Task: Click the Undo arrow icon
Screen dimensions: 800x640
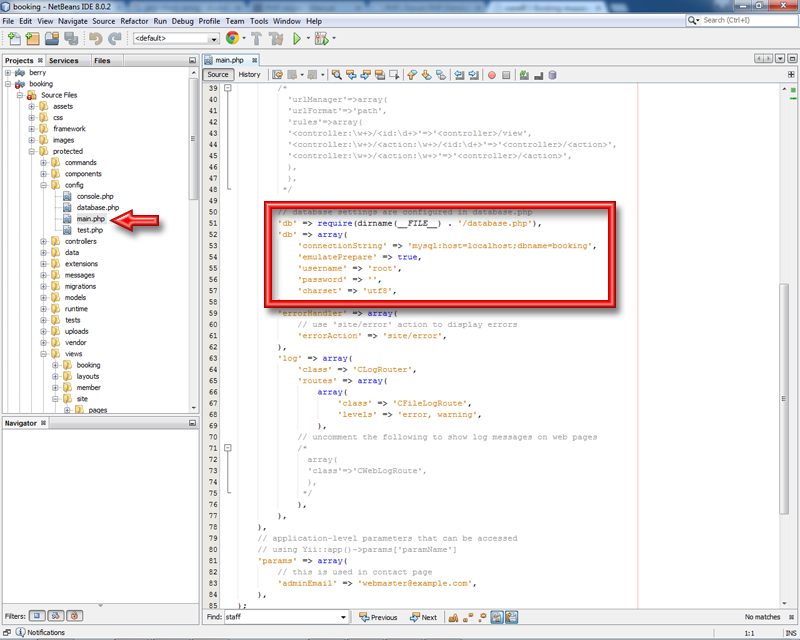Action: click(96, 38)
